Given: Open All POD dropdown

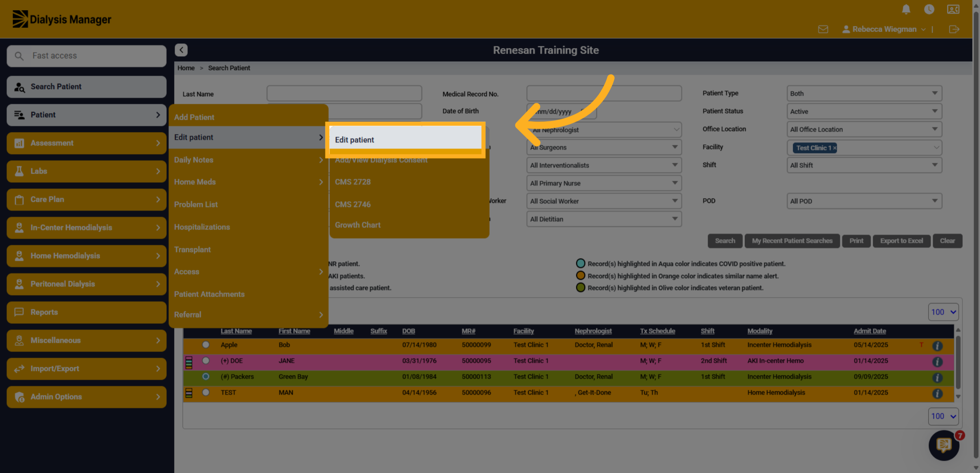Looking at the screenshot, I should pos(864,201).
